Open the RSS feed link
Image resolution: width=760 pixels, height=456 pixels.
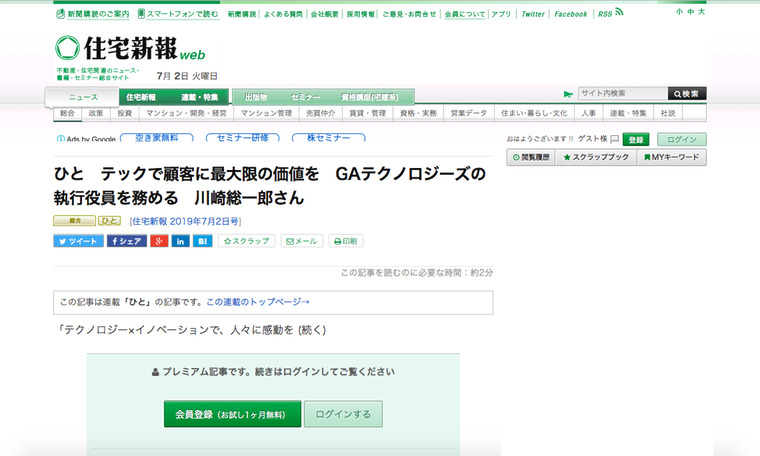[x=610, y=14]
